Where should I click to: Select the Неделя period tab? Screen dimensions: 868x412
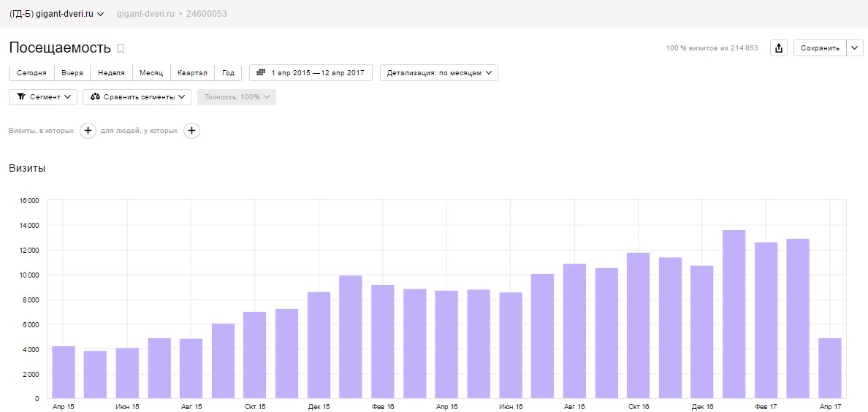coord(111,72)
